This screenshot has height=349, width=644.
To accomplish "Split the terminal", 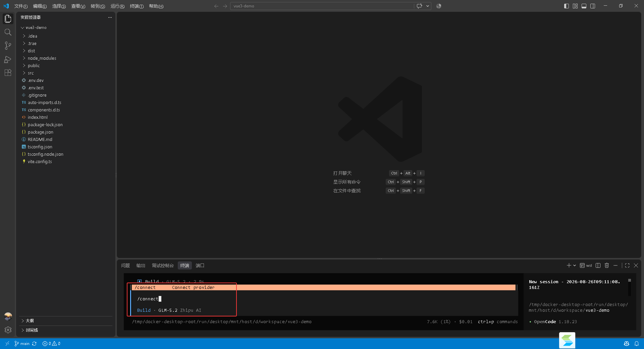I will click(598, 265).
